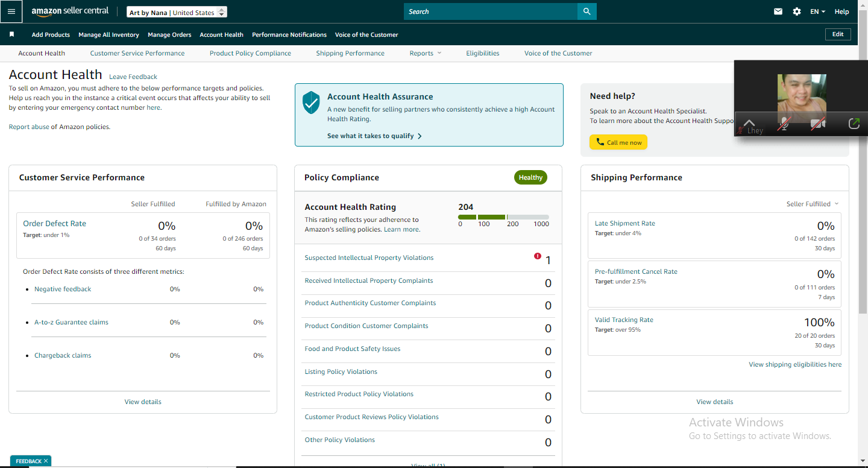Open the Help link in header
Viewport: 868px width, 468px height.
click(841, 11)
